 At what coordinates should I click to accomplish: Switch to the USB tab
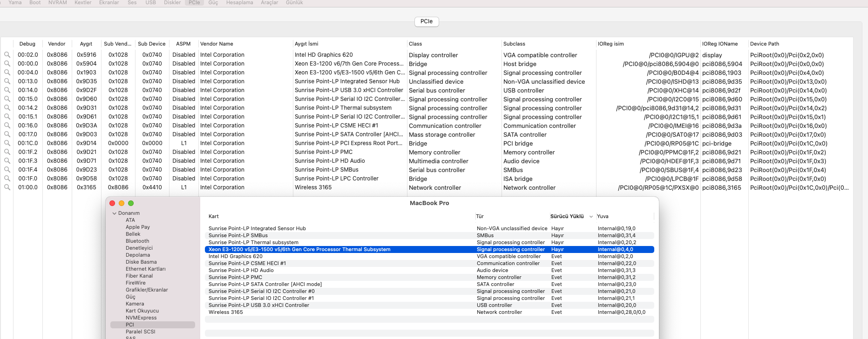tap(150, 3)
